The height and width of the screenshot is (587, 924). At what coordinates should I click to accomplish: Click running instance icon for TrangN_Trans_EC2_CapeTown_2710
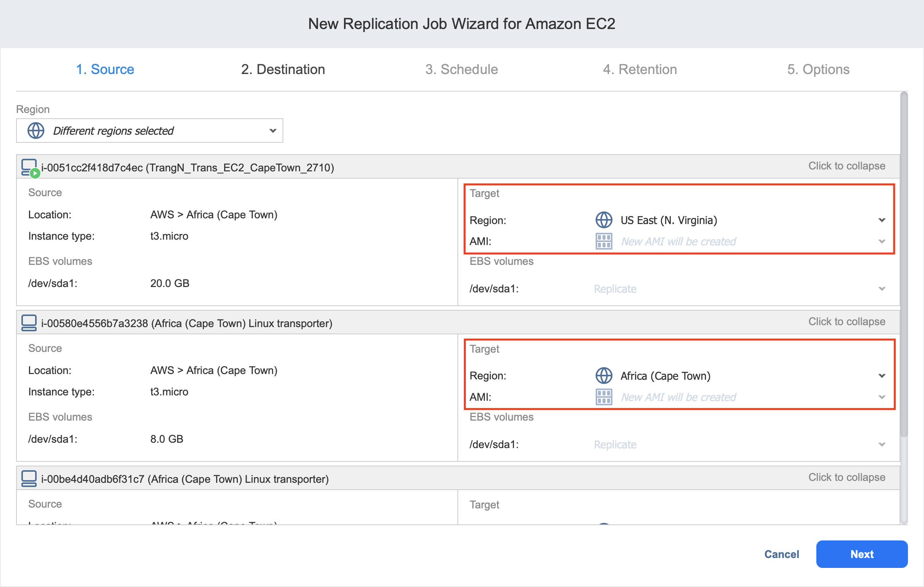point(29,168)
